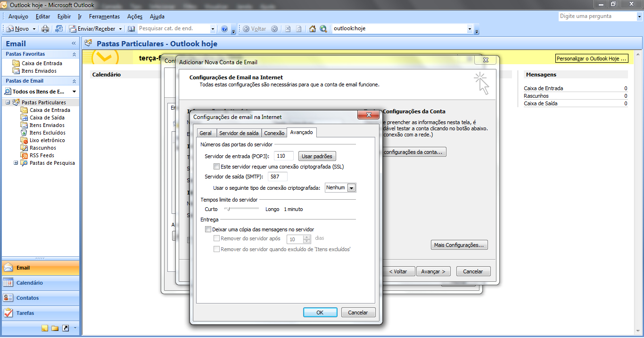This screenshot has width=644, height=338.
Task: Open the Enviar/Receber dropdown arrow
Action: [120, 29]
